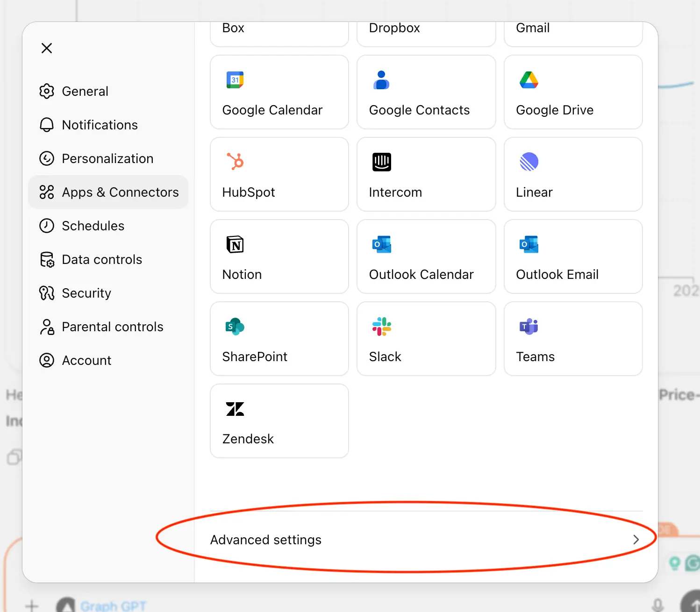700x612 pixels.
Task: Open the Linear connector
Action: 573,174
